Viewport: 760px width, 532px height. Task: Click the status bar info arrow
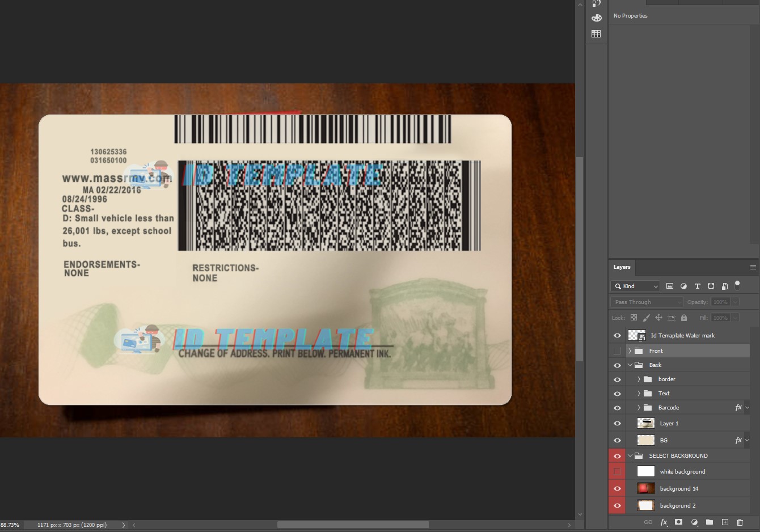[x=123, y=525]
